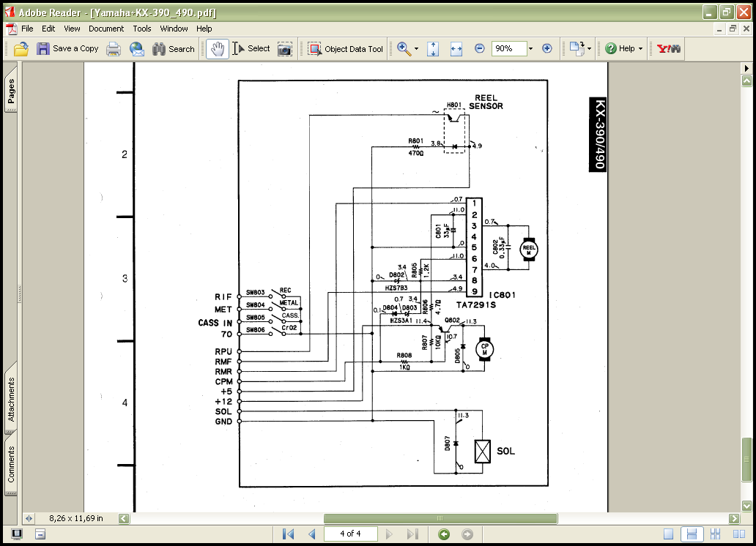
Task: Click the 'TA7291S' label in schematic
Action: [x=476, y=304]
